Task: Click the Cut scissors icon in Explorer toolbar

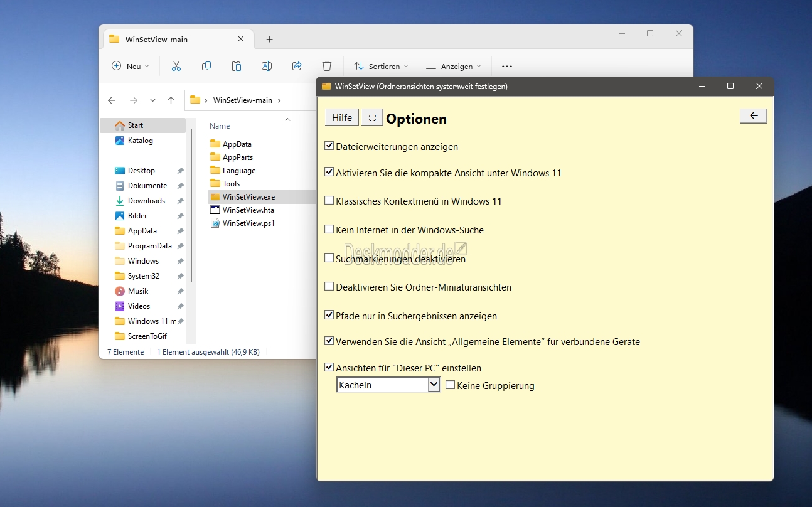Action: pyautogui.click(x=176, y=66)
